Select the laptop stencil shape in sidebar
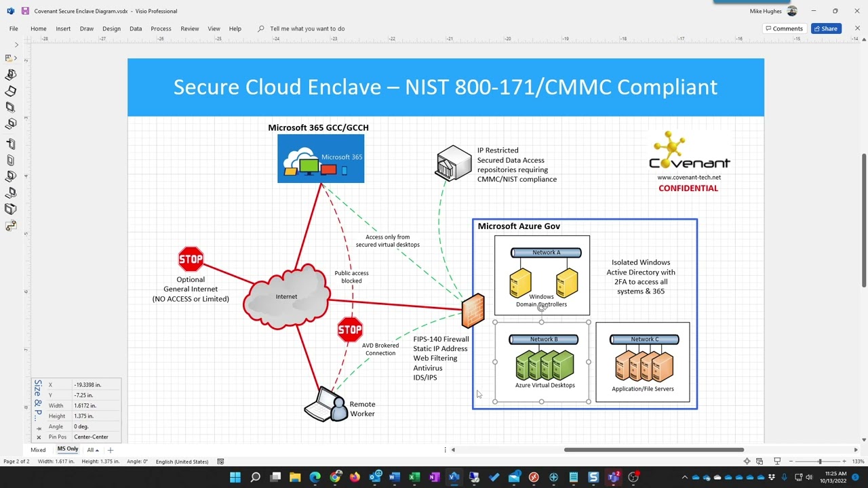Viewport: 868px width, 488px height. point(11,91)
